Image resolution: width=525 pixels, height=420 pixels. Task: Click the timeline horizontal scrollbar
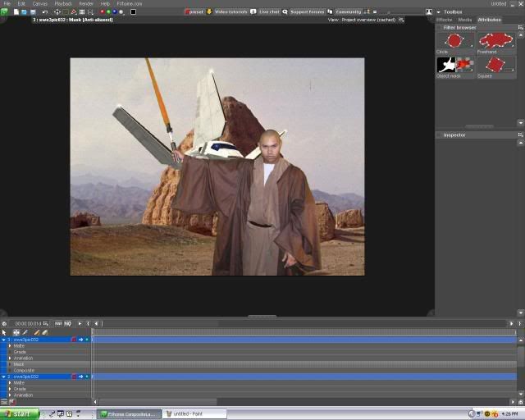tap(158, 402)
